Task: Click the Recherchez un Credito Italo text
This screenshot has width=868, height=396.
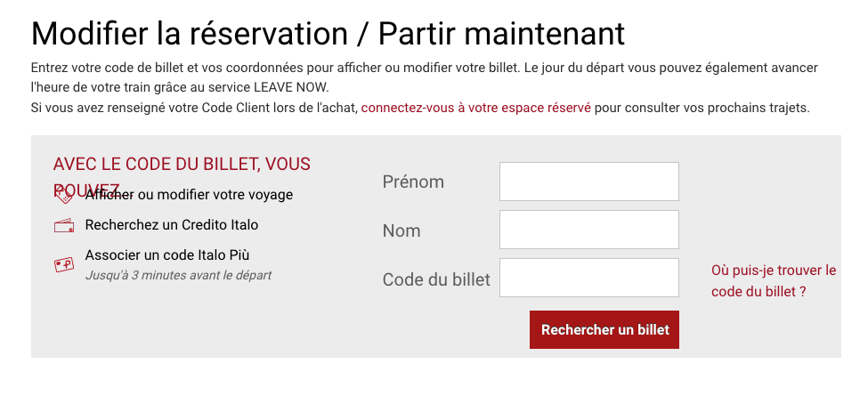Action: [x=172, y=225]
